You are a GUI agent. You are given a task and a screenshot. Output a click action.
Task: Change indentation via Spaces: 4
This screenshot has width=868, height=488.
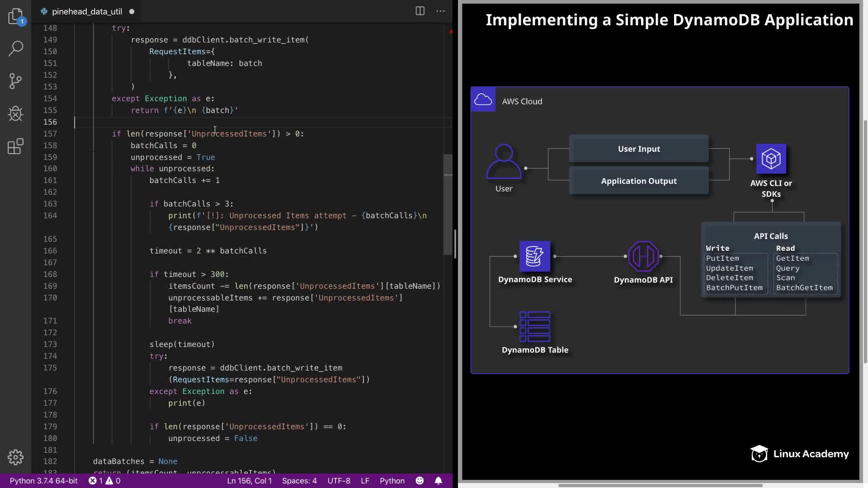(x=299, y=481)
